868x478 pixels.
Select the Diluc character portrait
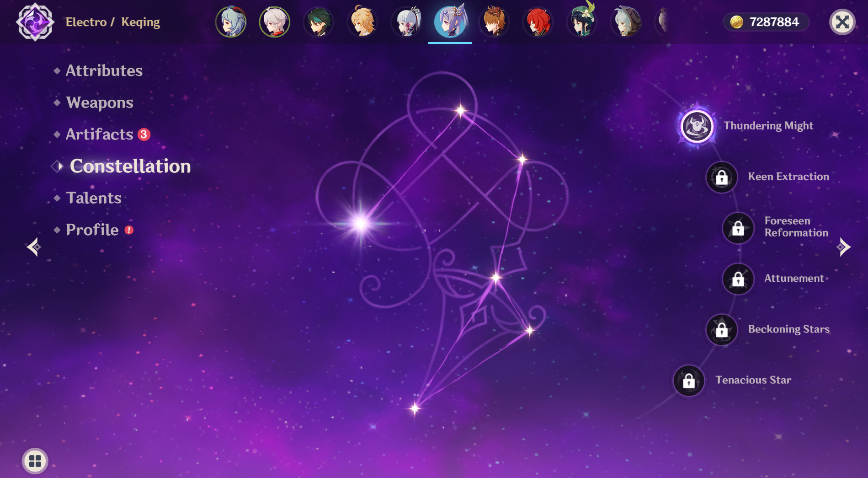tap(538, 21)
